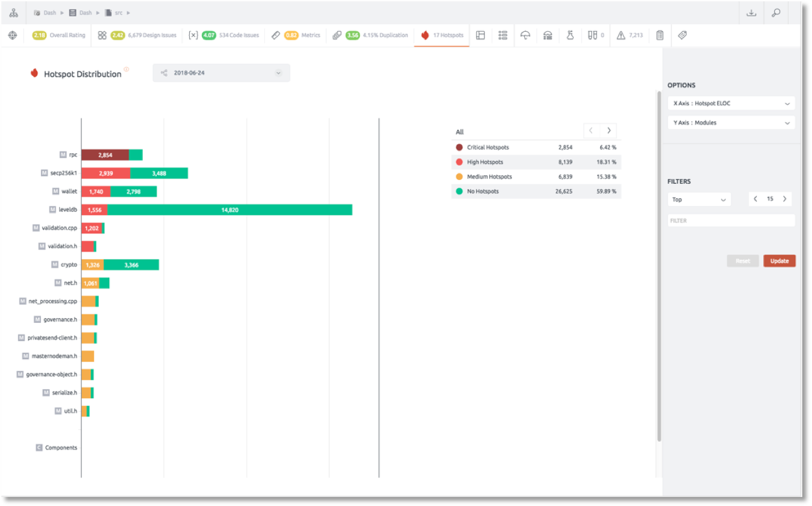This screenshot has height=506, width=812.
Task: Go to next legend page arrow
Action: pyautogui.click(x=609, y=131)
